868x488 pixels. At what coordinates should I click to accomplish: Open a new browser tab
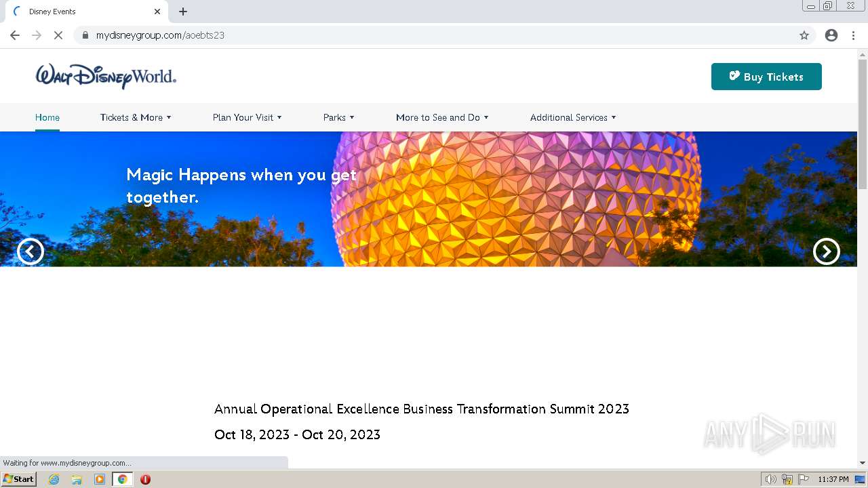tap(183, 12)
